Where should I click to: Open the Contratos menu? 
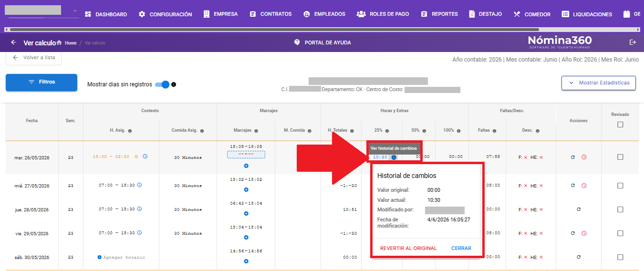tap(270, 14)
